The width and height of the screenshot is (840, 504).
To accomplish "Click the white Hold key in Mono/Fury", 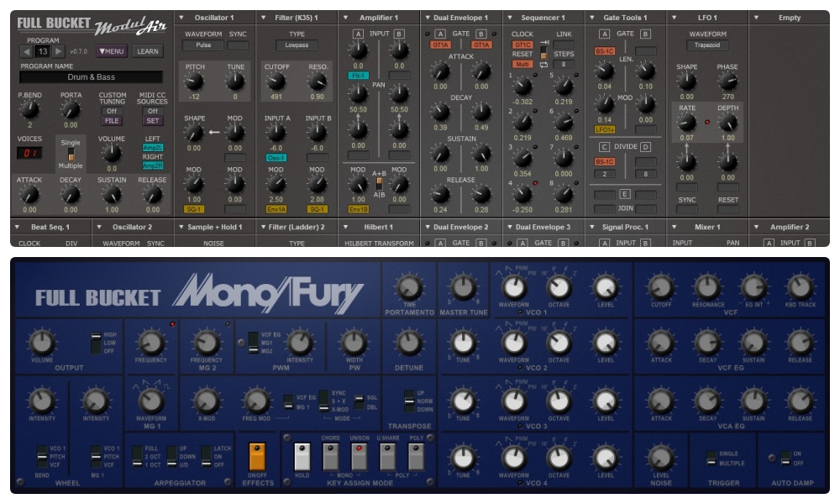I will 302,456.
